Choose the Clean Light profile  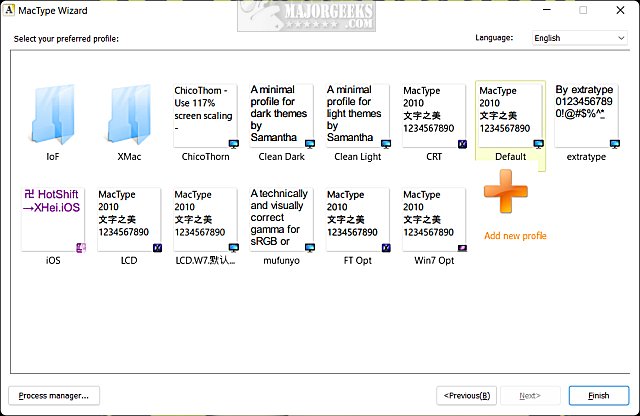click(358, 116)
